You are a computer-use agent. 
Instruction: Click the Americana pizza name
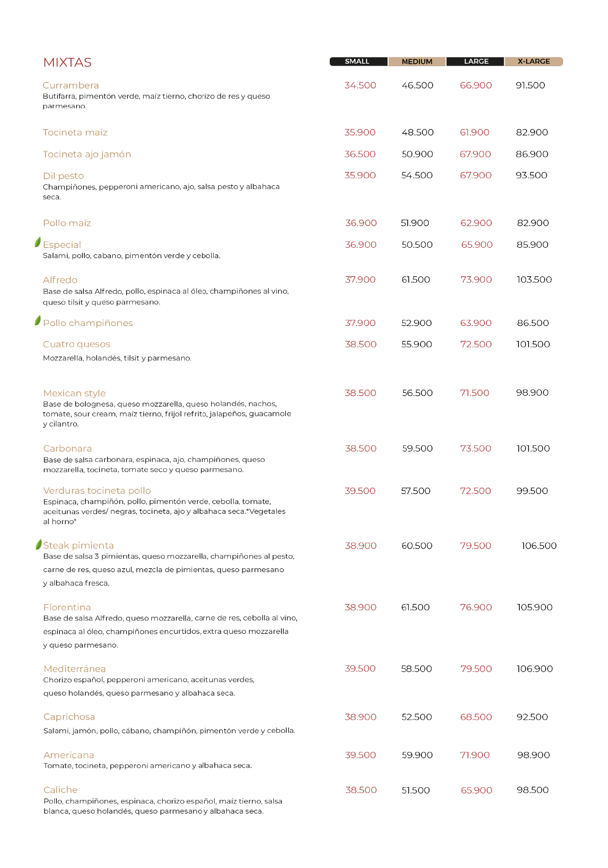point(69,755)
